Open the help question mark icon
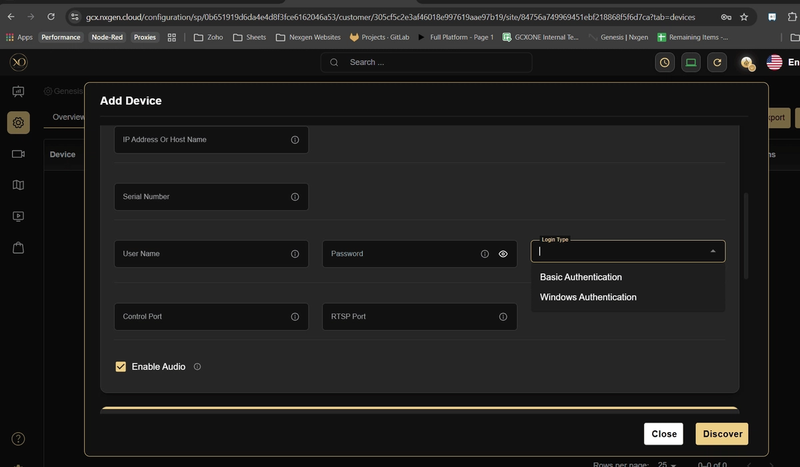 pos(18,439)
